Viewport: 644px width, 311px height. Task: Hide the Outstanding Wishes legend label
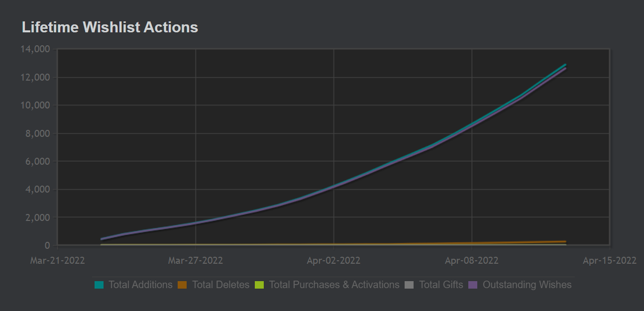527,285
